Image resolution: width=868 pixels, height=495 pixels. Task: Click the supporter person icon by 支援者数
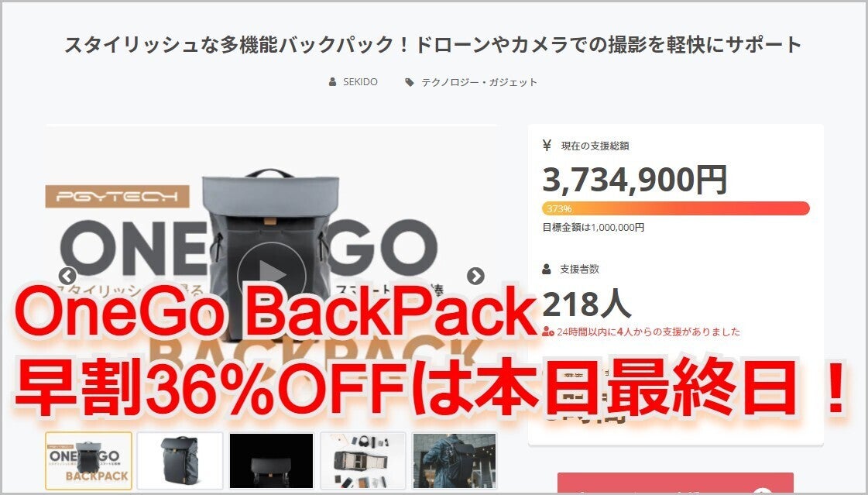click(547, 269)
